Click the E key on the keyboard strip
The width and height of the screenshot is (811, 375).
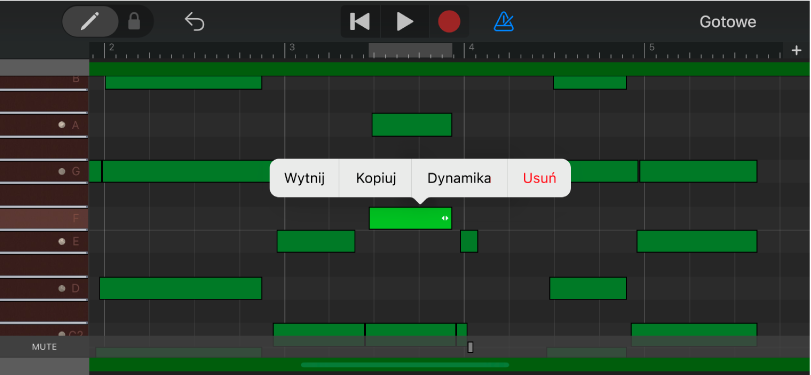pos(44,242)
